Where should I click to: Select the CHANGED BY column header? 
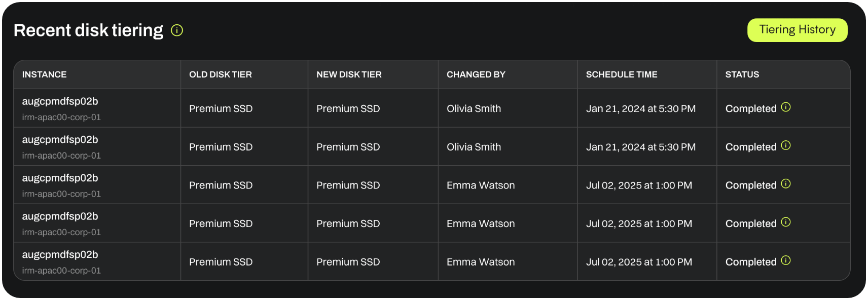(476, 74)
